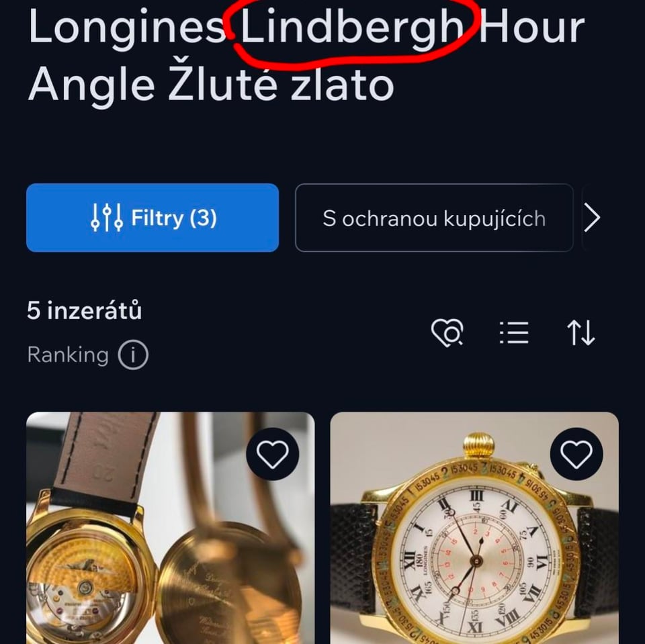Enable the S ochranou kupujících filter

pyautogui.click(x=434, y=218)
